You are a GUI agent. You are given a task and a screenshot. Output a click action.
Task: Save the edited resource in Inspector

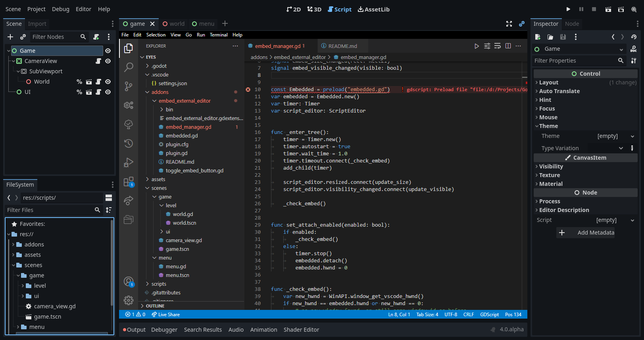tap(563, 37)
